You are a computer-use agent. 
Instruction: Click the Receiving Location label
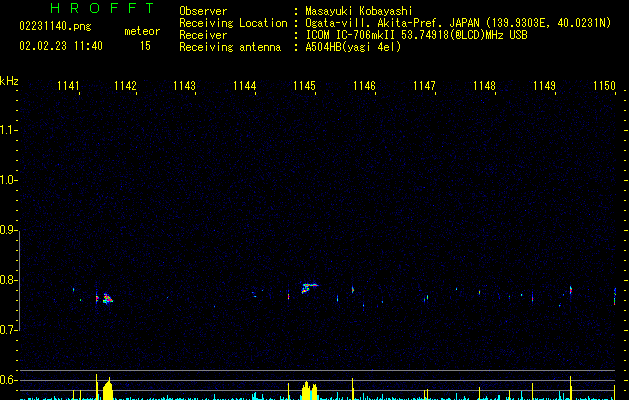pyautogui.click(x=233, y=23)
